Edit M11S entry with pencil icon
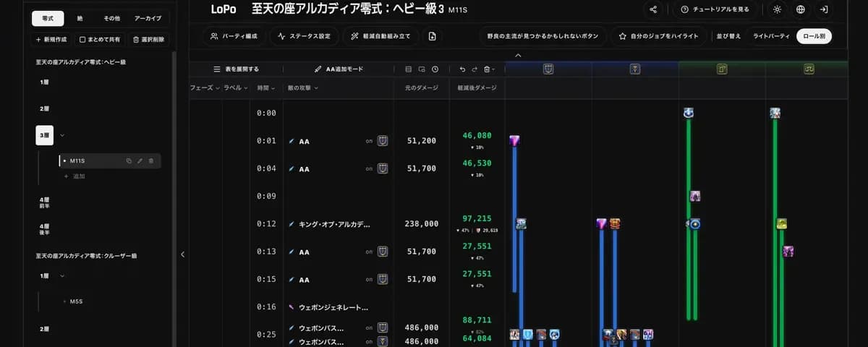 tap(140, 160)
